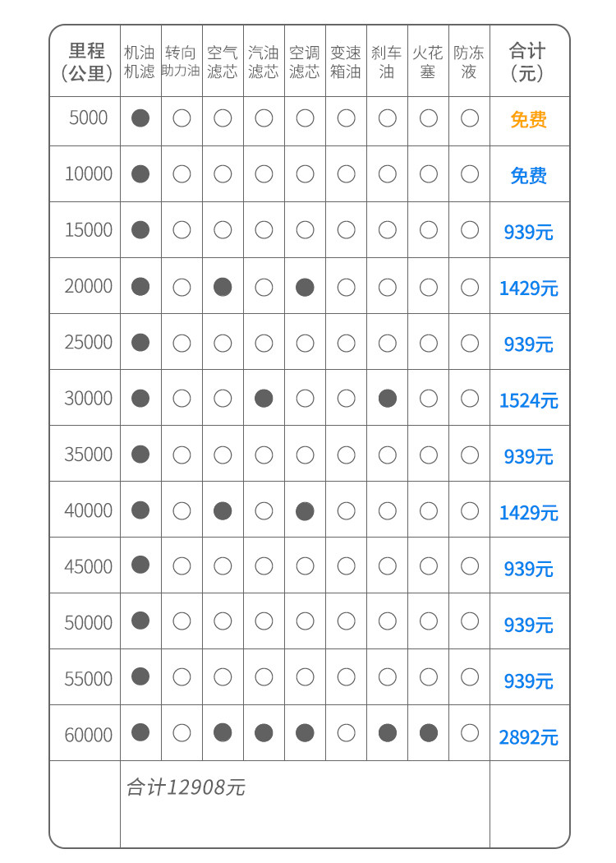Select the empty 转向助力油 circle in the 10000 row

(182, 173)
